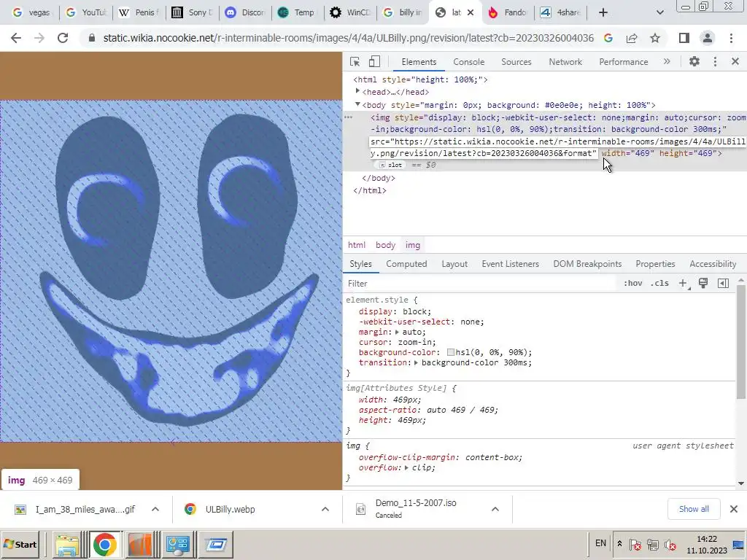Open the file explorer taskbar icon

coord(67,544)
